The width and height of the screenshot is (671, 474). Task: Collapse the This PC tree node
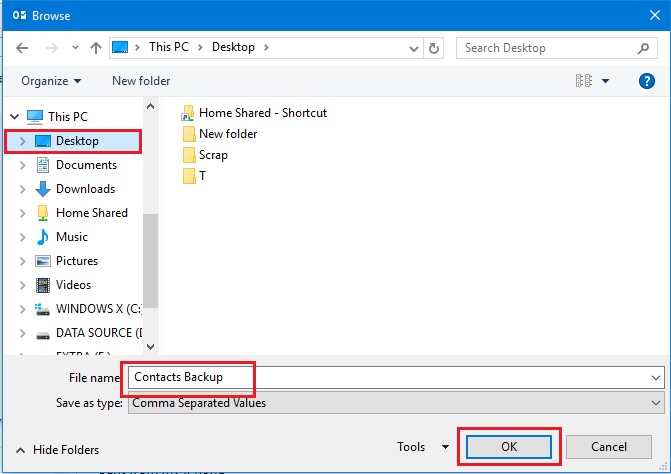pyautogui.click(x=12, y=117)
